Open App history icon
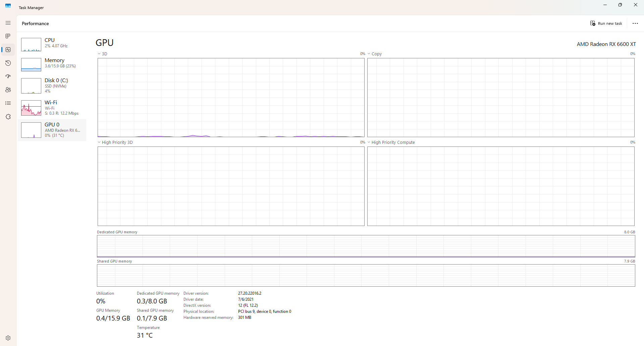The height and width of the screenshot is (346, 644). point(8,63)
